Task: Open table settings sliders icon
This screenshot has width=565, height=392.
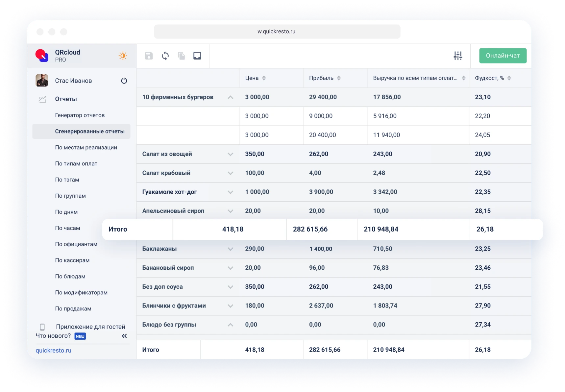Action: pyautogui.click(x=458, y=56)
